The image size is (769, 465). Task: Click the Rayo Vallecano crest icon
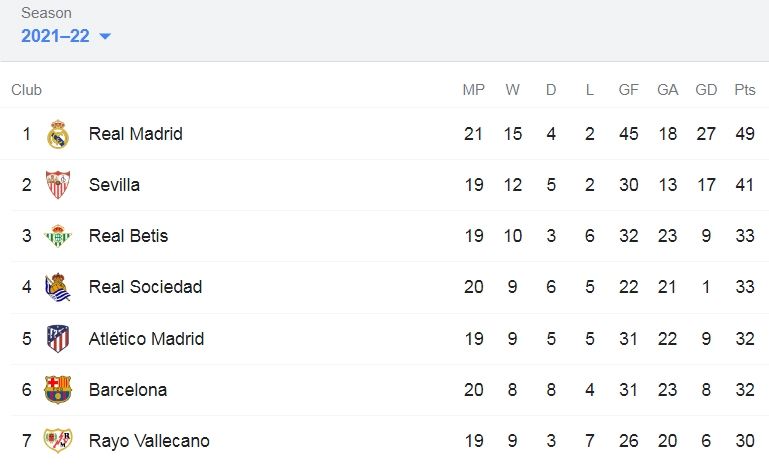(x=58, y=440)
